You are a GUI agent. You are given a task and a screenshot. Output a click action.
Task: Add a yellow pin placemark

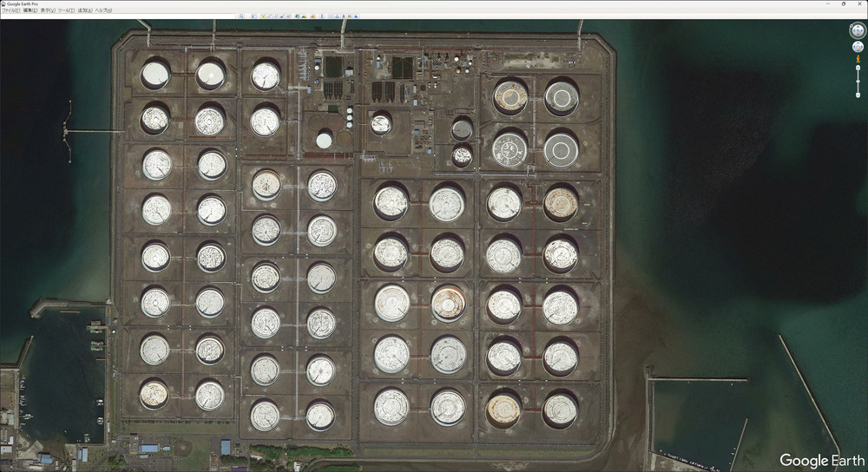(x=263, y=16)
